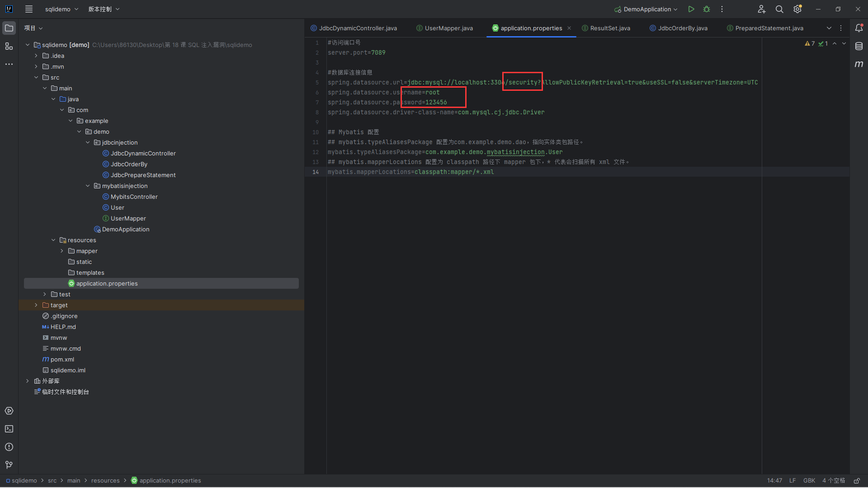
Task: Open the Structure tool window icon
Action: point(9,46)
